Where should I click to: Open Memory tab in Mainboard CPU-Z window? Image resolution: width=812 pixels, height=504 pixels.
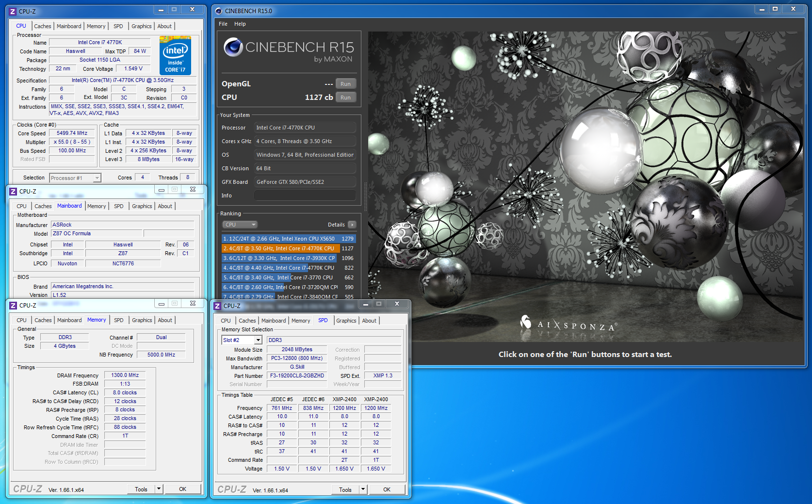pos(97,206)
